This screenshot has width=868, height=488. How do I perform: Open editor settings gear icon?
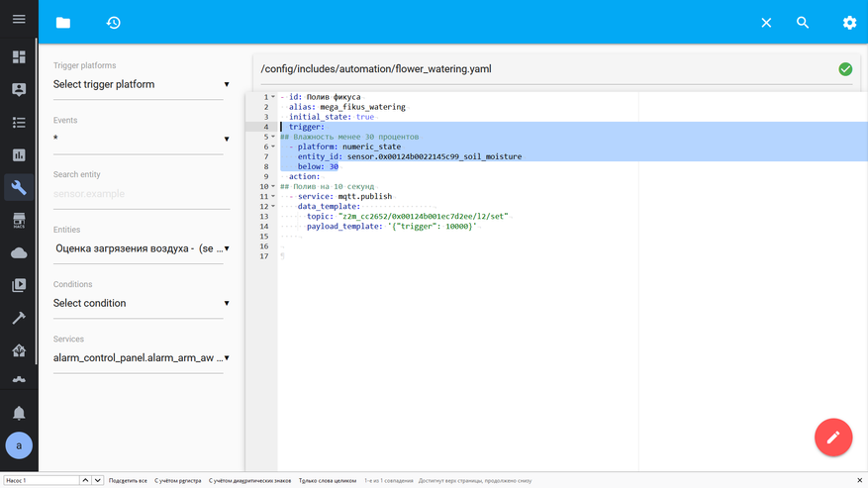[849, 22]
